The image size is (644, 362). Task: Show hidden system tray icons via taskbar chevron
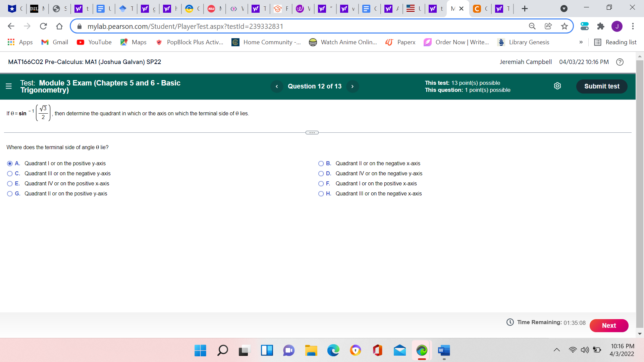557,350
